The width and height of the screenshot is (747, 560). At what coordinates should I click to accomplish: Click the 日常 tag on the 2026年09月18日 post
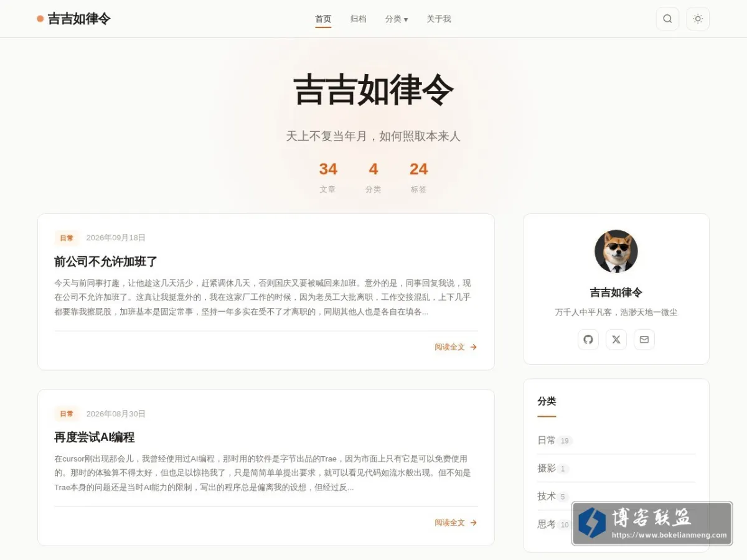pyautogui.click(x=67, y=238)
